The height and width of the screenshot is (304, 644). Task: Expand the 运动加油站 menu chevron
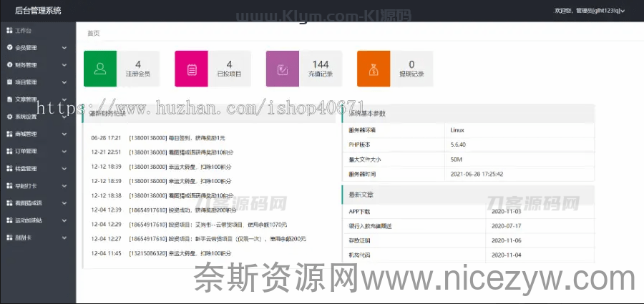point(64,220)
